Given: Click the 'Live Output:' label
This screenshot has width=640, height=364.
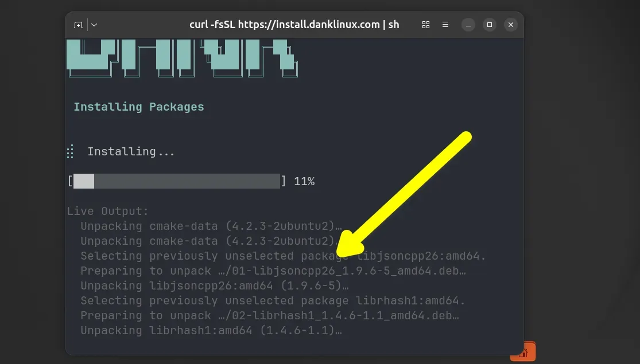Looking at the screenshot, I should point(108,211).
